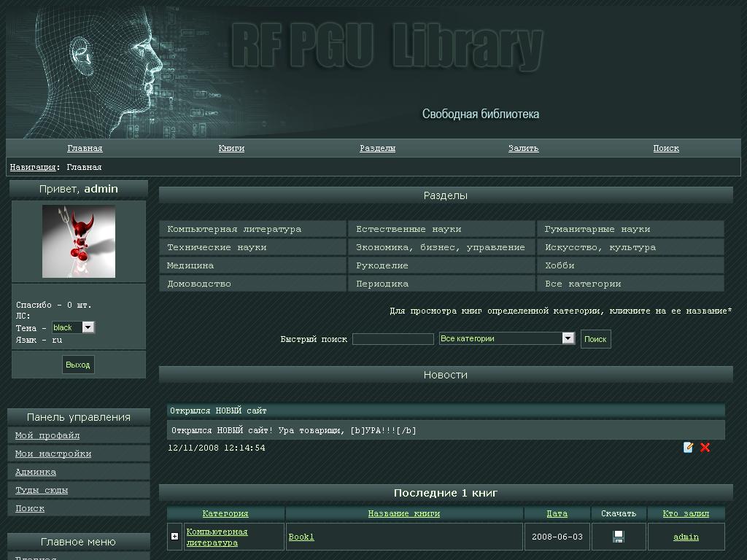Select the 'Компьютерная литература' category section
The height and width of the screenshot is (560, 747).
234,229
